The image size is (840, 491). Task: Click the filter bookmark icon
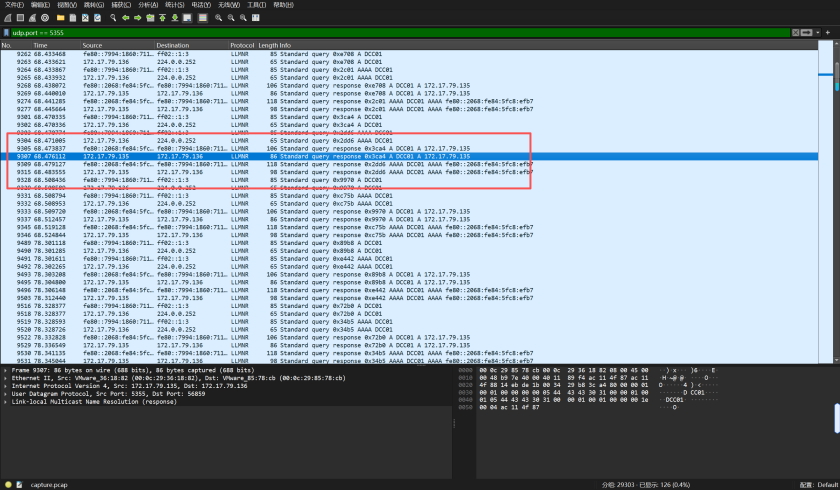[x=6, y=33]
